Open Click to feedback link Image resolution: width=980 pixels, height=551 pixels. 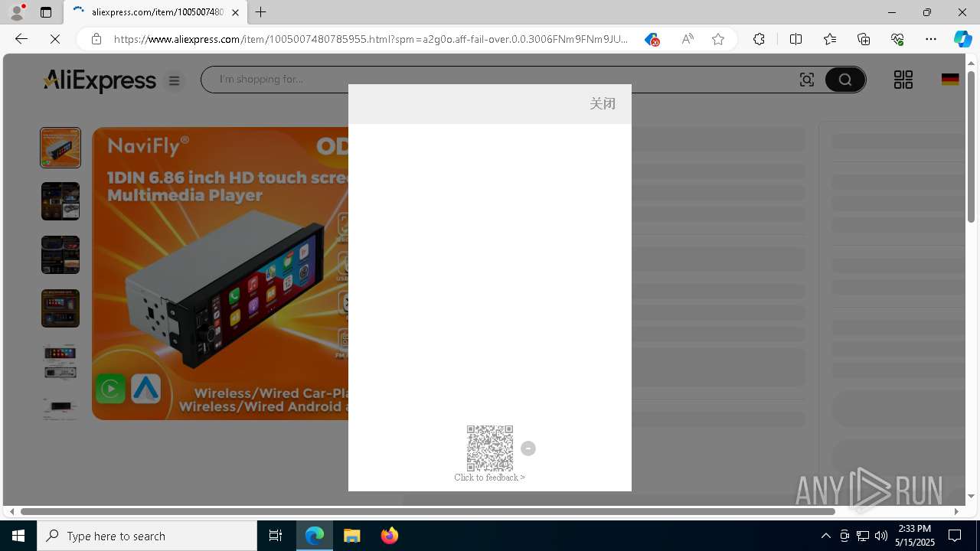pyautogui.click(x=490, y=478)
